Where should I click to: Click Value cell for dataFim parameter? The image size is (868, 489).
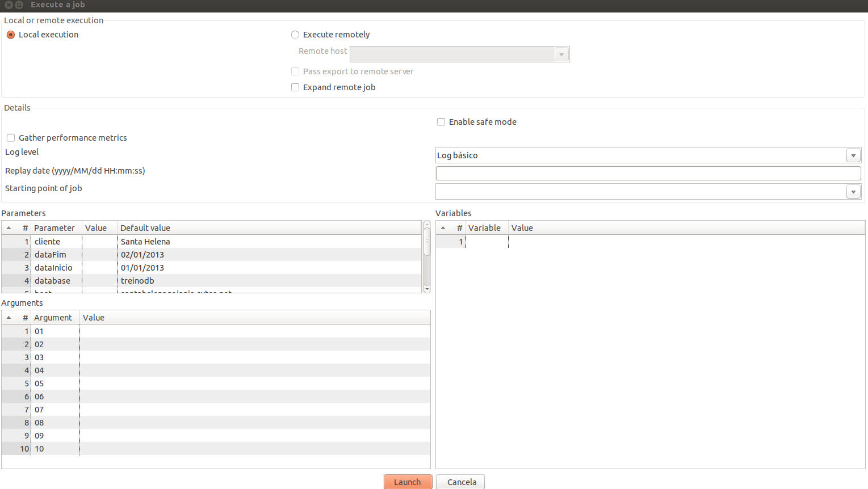(x=99, y=255)
